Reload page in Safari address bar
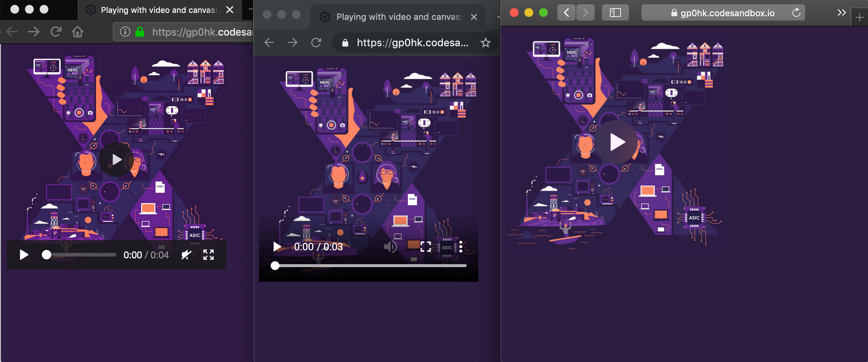The height and width of the screenshot is (362, 868). (796, 13)
